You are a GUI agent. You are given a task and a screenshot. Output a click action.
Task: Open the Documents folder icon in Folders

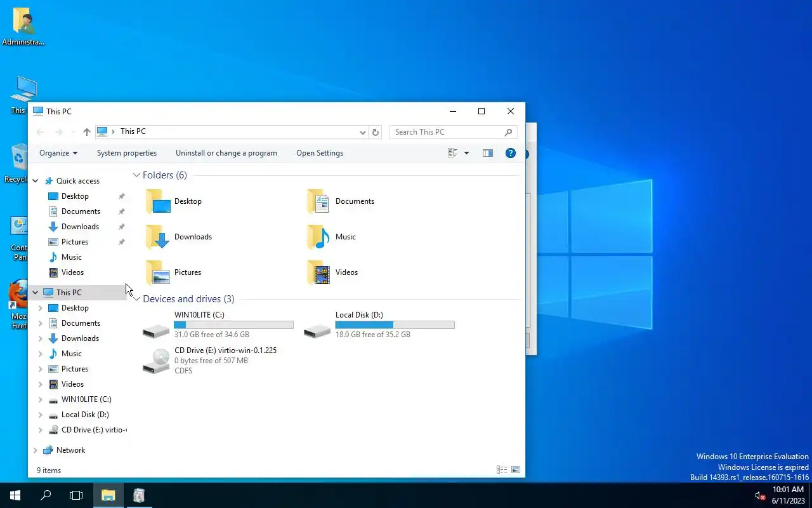pos(318,201)
